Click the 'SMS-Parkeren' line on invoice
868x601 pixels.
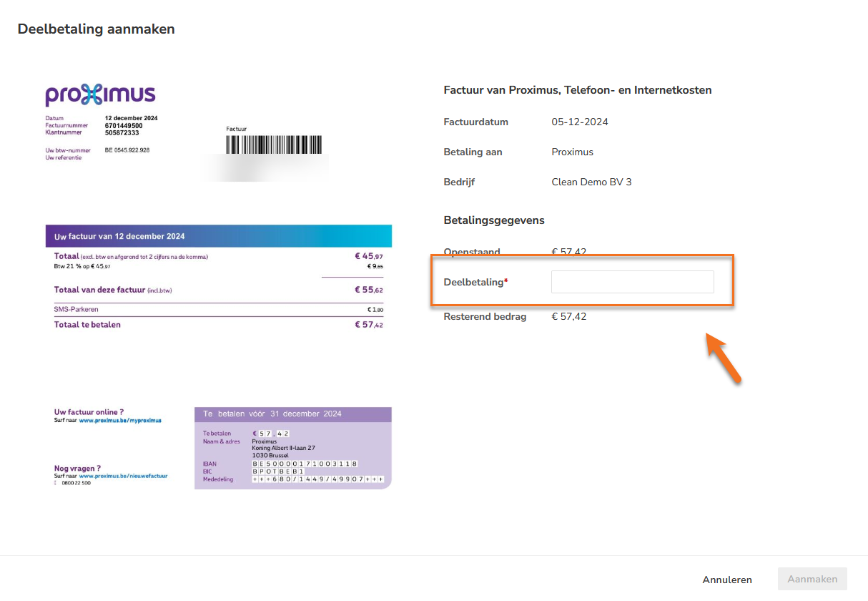[x=218, y=309]
